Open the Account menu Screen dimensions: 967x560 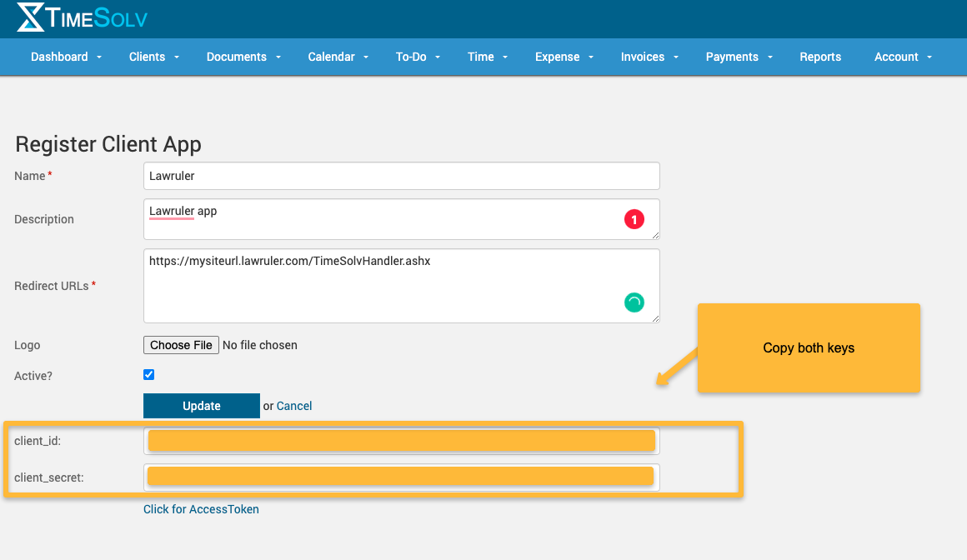point(896,57)
